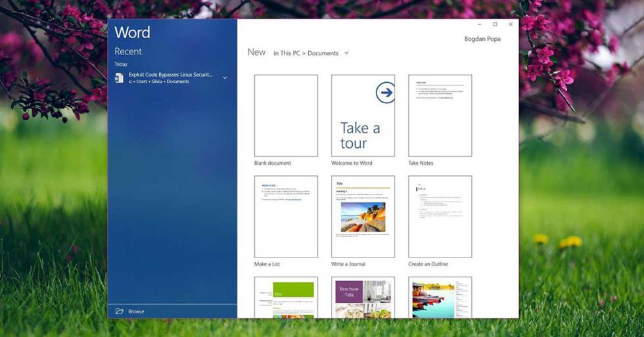Choose the template with colorful boats photo
The image size is (644, 337).
pos(440,297)
